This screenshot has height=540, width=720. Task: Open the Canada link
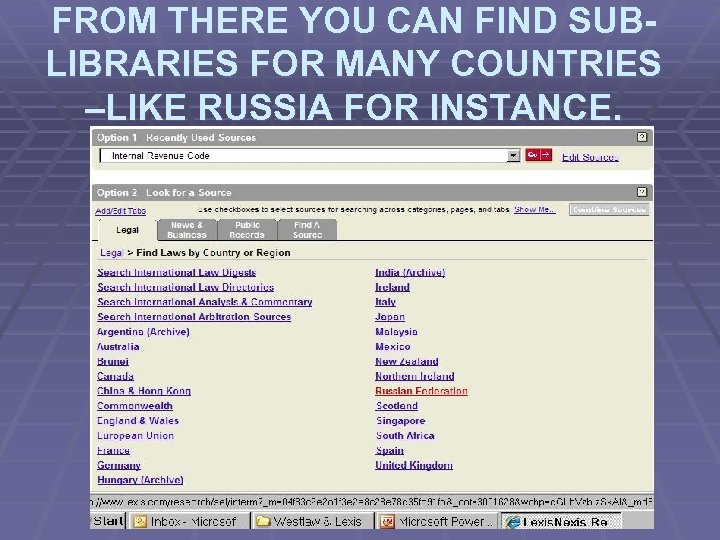coord(115,376)
